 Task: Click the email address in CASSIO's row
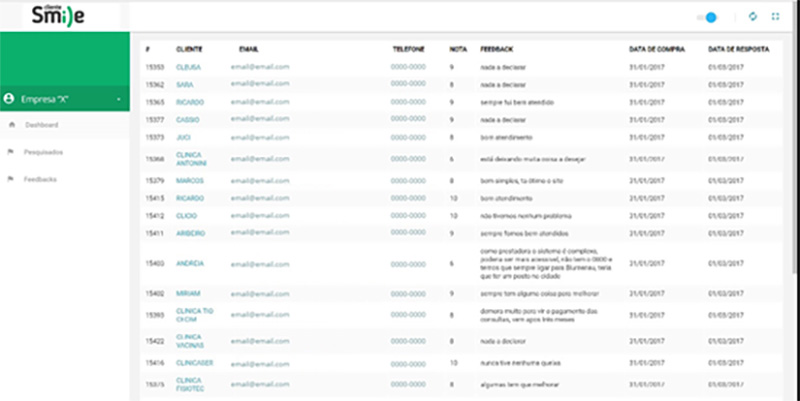point(260,119)
